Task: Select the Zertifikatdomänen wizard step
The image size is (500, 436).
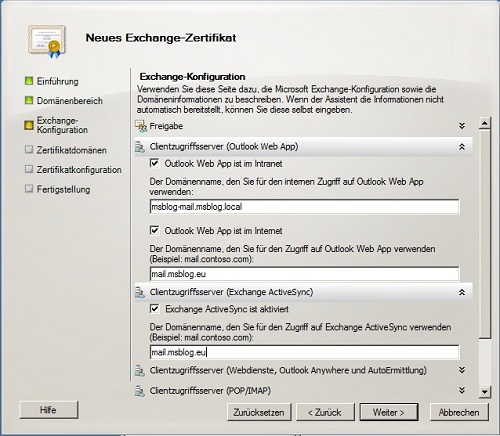Action: (x=71, y=150)
